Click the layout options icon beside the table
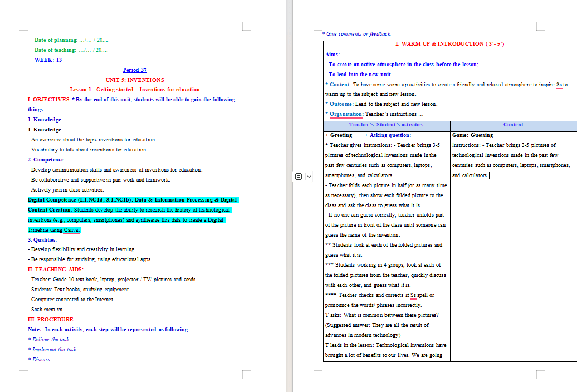577x392 pixels. [x=299, y=177]
